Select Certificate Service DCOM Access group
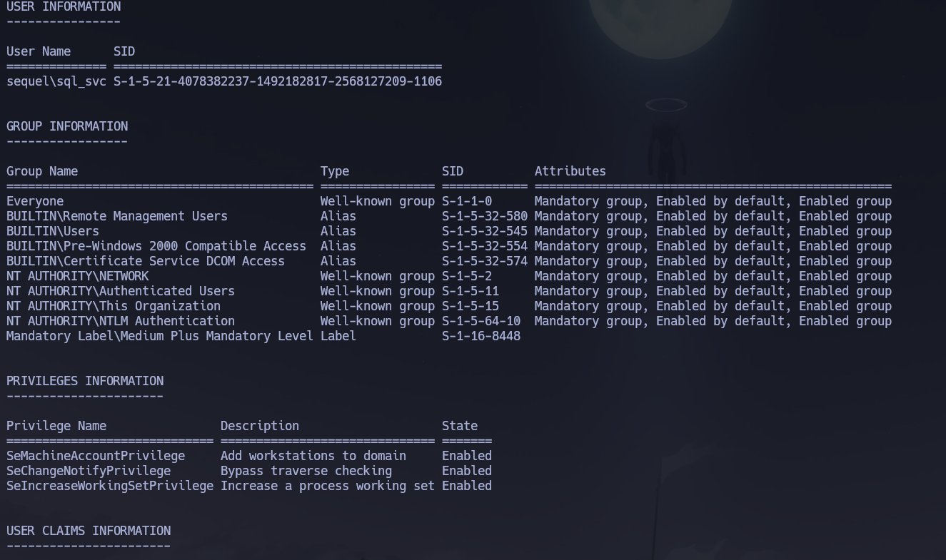This screenshot has height=560, width=946. (146, 261)
